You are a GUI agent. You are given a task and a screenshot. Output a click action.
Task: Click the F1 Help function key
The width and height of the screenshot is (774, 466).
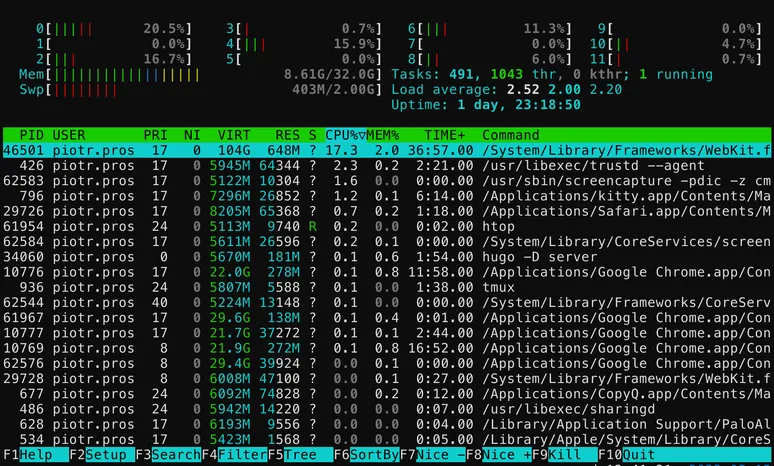36,455
